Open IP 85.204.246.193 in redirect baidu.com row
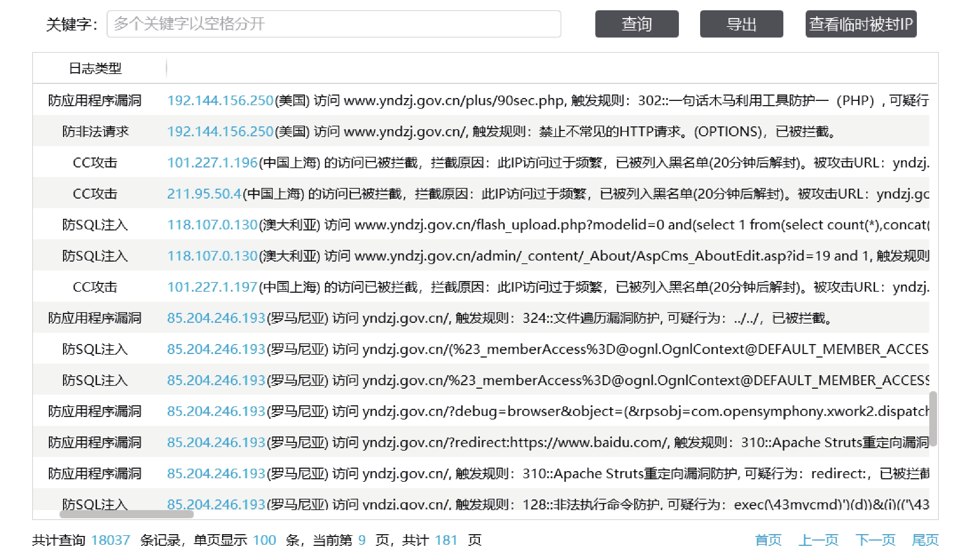The height and width of the screenshot is (560, 976). tap(216, 442)
